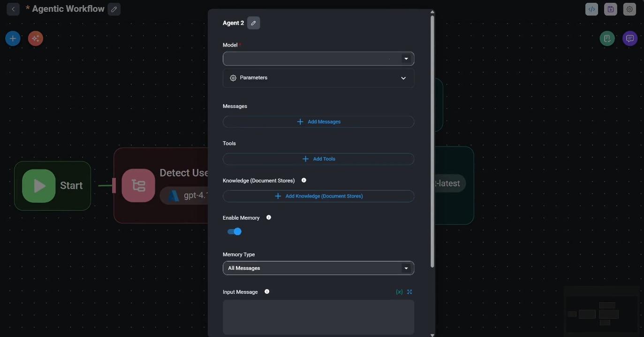Click Add Knowledge (Document Stores) button
Image resolution: width=644 pixels, height=337 pixels.
pyautogui.click(x=318, y=196)
